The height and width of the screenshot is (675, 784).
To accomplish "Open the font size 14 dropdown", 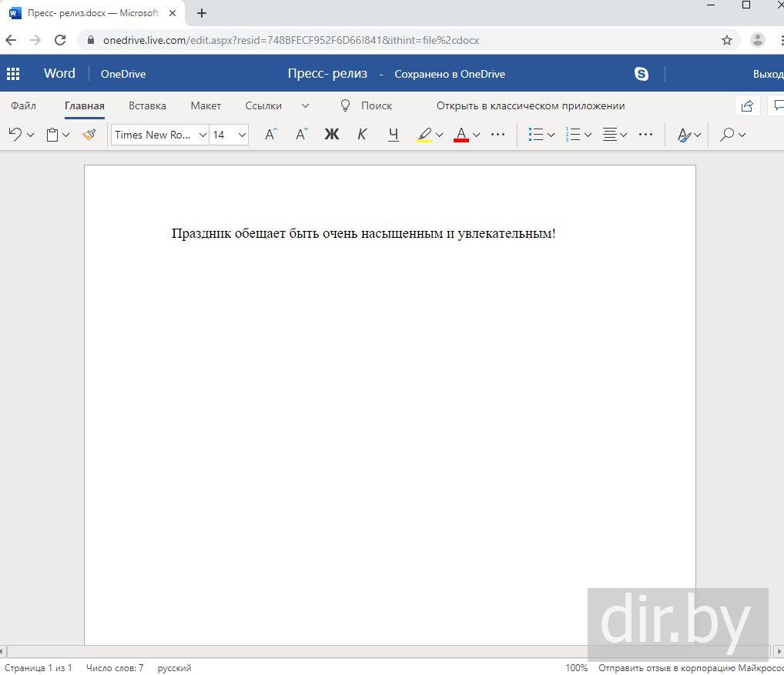I will (x=230, y=135).
